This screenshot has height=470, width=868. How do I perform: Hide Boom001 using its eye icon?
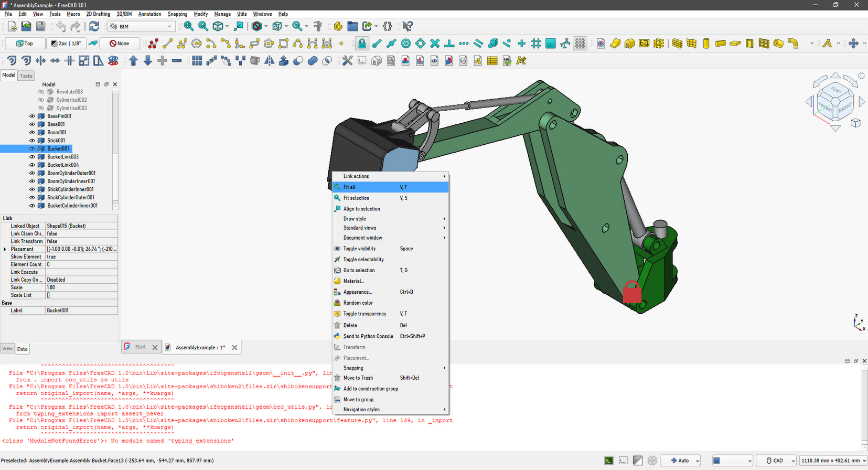(x=32, y=133)
